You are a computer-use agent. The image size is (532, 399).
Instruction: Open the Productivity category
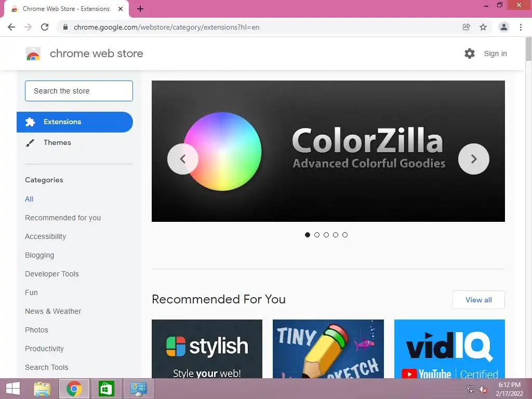[x=45, y=349]
